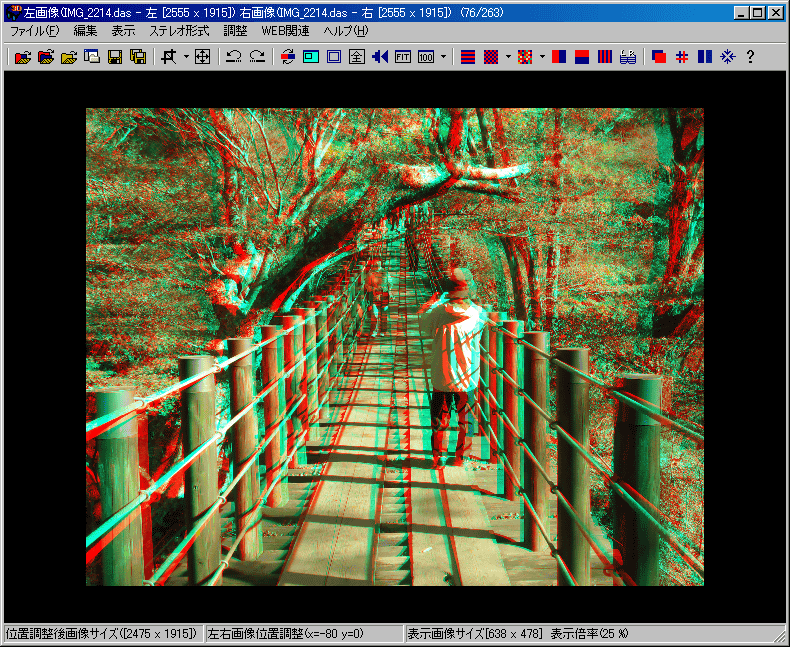Open the zoom level dropdown arrow
Screen dimensions: 790x647
coord(443,57)
